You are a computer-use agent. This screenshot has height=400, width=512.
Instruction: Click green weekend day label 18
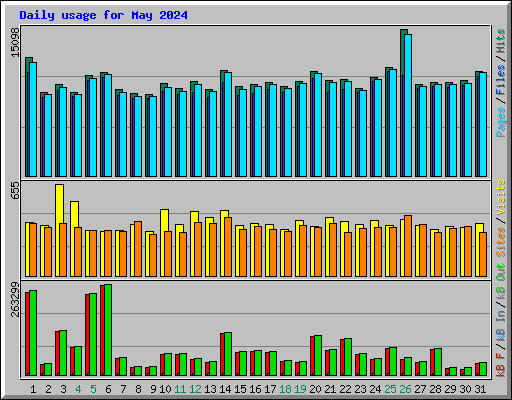285,389
